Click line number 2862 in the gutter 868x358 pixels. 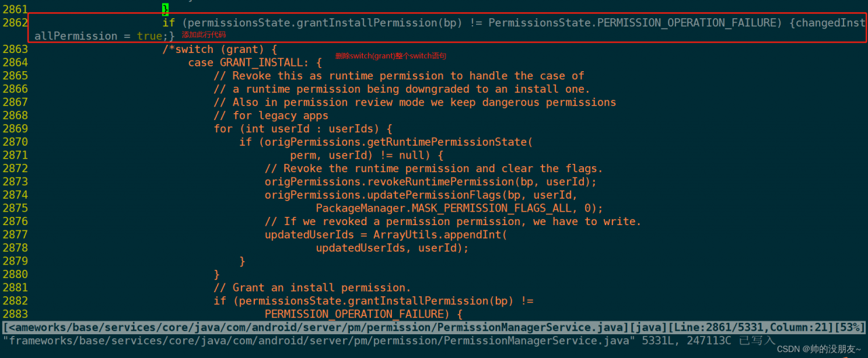click(15, 22)
